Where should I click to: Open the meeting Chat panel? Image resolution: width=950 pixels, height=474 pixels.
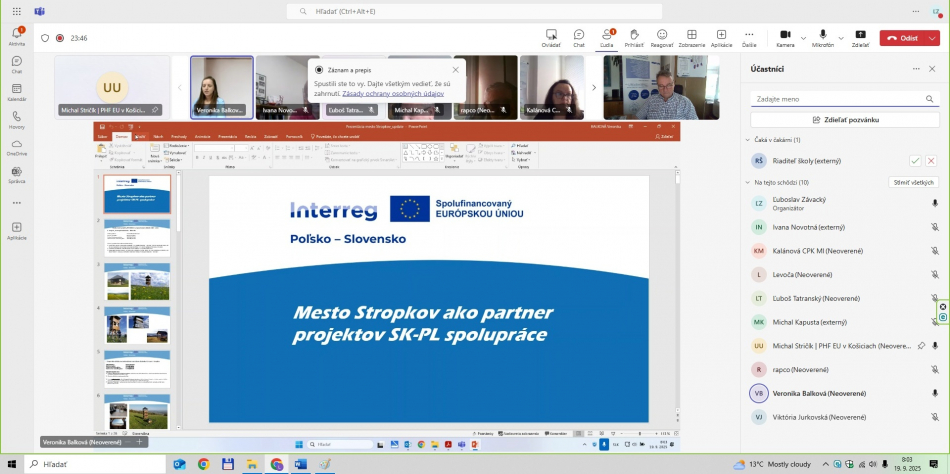click(x=578, y=37)
